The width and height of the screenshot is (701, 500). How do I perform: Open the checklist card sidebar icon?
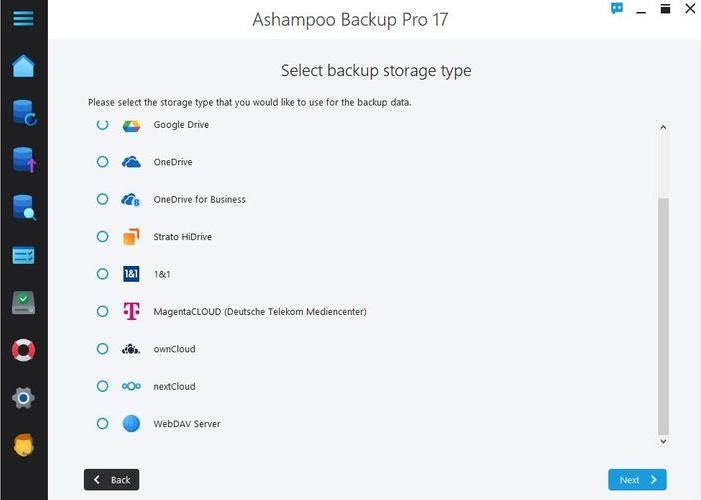pos(23,256)
